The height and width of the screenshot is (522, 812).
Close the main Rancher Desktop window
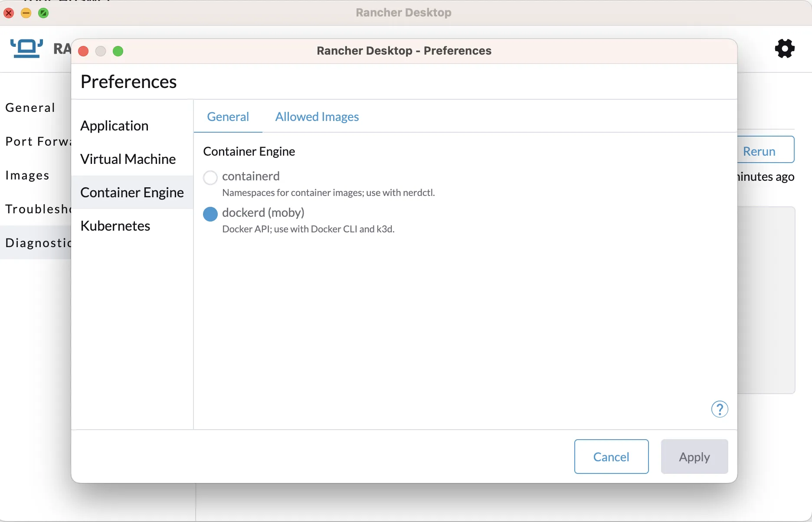pyautogui.click(x=9, y=13)
